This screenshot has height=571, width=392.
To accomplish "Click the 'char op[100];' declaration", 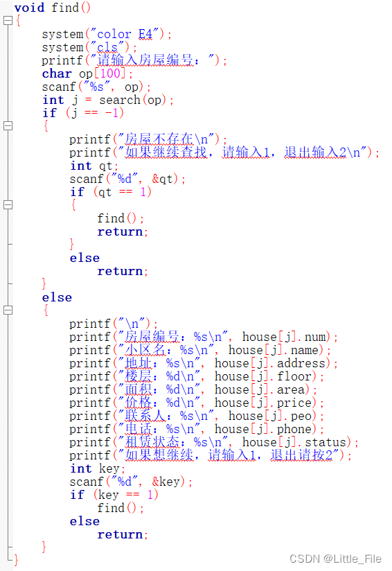I will (x=87, y=73).
